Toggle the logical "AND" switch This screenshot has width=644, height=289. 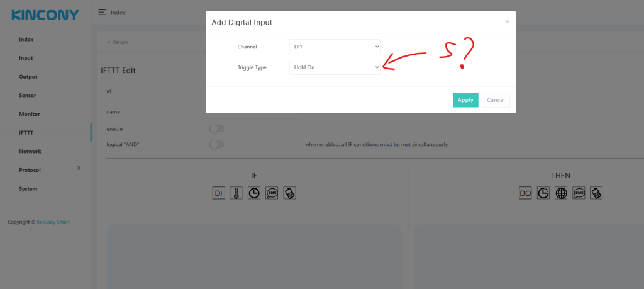click(x=216, y=144)
